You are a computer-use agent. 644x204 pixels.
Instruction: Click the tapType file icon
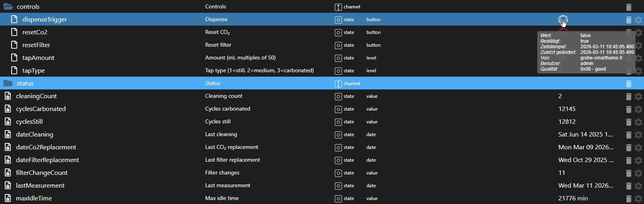point(14,71)
